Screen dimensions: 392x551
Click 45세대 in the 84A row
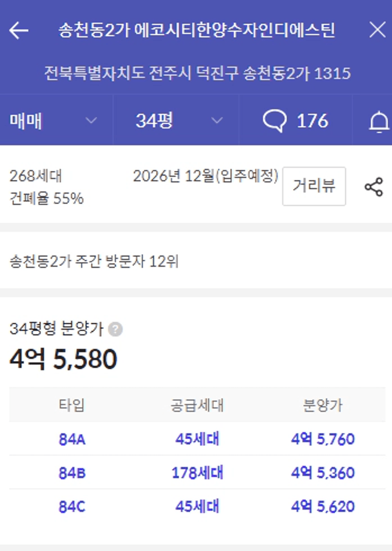[197, 439]
